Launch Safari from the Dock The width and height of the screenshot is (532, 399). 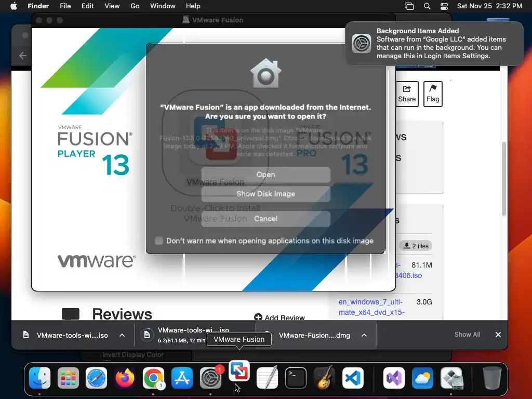click(96, 378)
